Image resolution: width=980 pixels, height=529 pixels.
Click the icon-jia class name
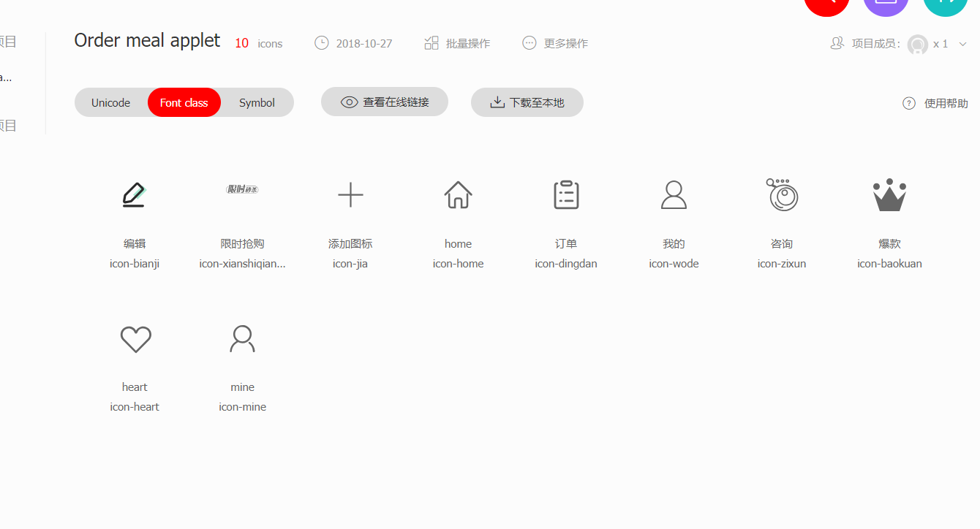pyautogui.click(x=350, y=264)
